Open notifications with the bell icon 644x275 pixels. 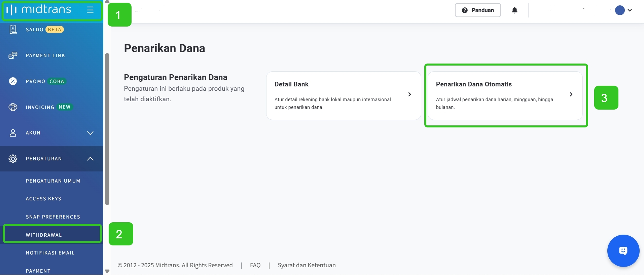tap(514, 10)
